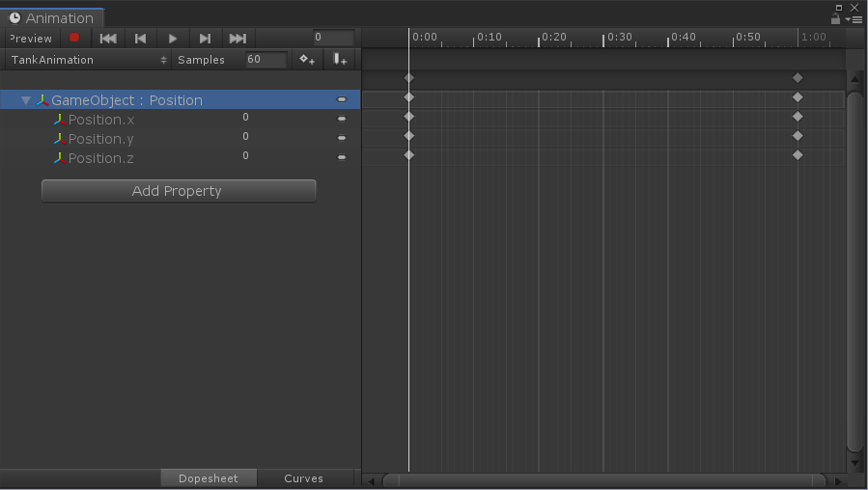The height and width of the screenshot is (490, 868).
Task: Click vertical scrollbar down arrow
Action: [854, 463]
